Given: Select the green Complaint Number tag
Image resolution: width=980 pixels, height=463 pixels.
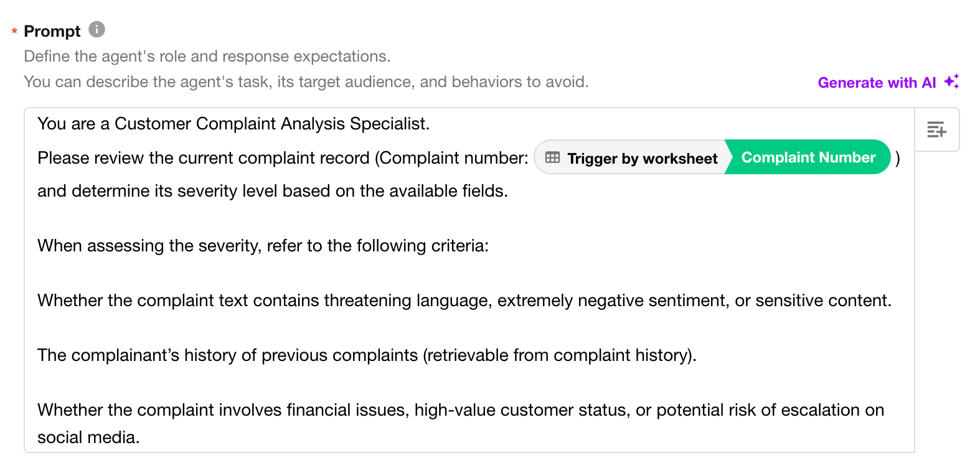Looking at the screenshot, I should click(808, 157).
